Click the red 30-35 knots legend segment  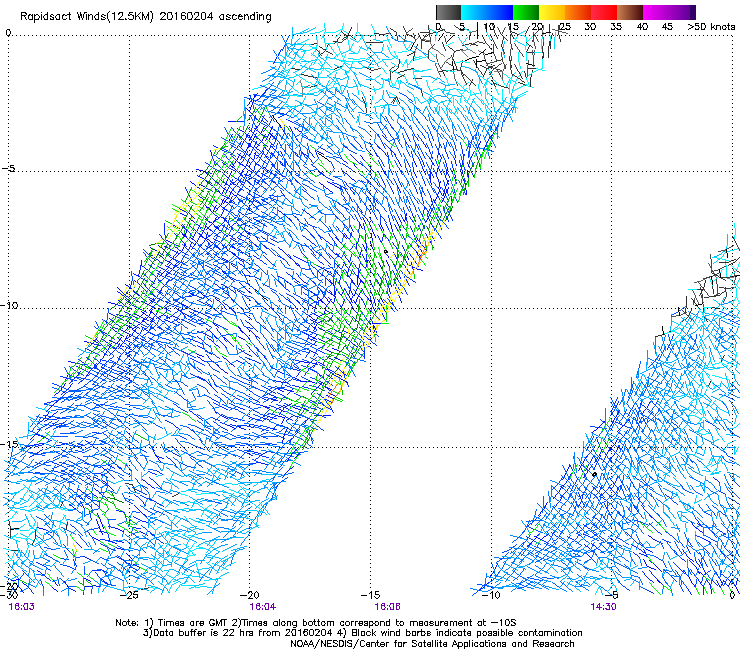(x=604, y=12)
